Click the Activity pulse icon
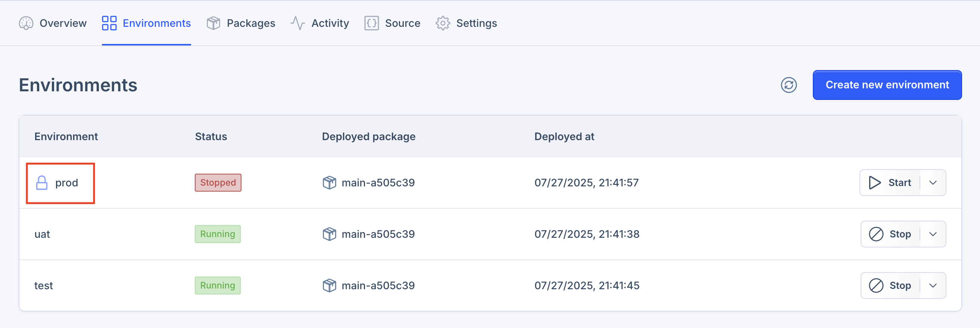 tap(297, 23)
